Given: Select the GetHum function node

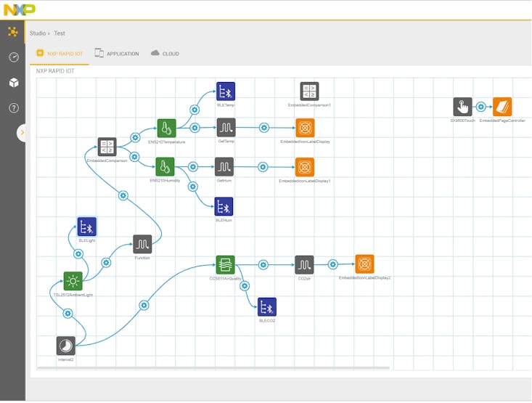Looking at the screenshot, I should point(224,167).
